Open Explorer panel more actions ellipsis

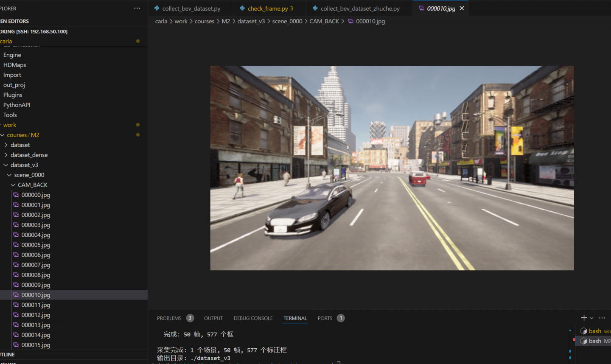(137, 8)
